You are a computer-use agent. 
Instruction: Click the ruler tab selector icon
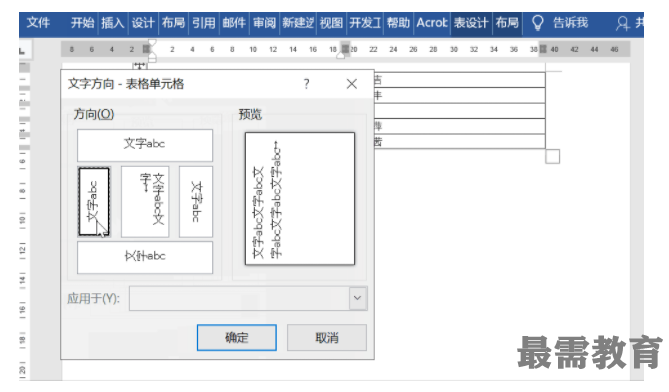tap(23, 50)
